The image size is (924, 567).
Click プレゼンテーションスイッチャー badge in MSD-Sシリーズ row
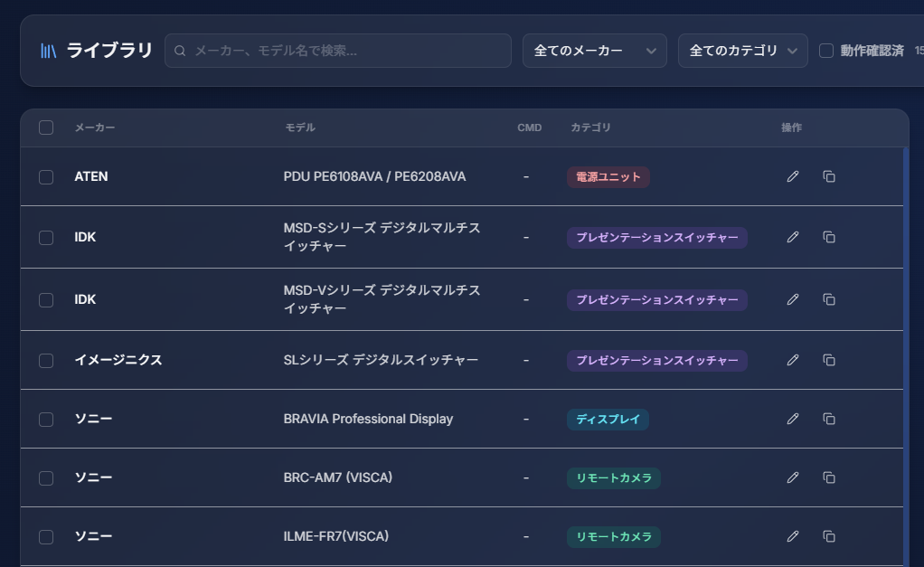[657, 238]
